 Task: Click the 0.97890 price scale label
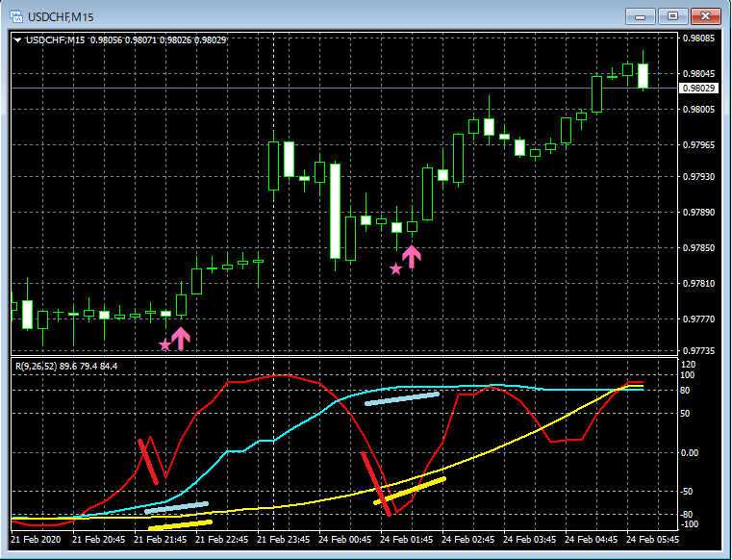pos(698,212)
